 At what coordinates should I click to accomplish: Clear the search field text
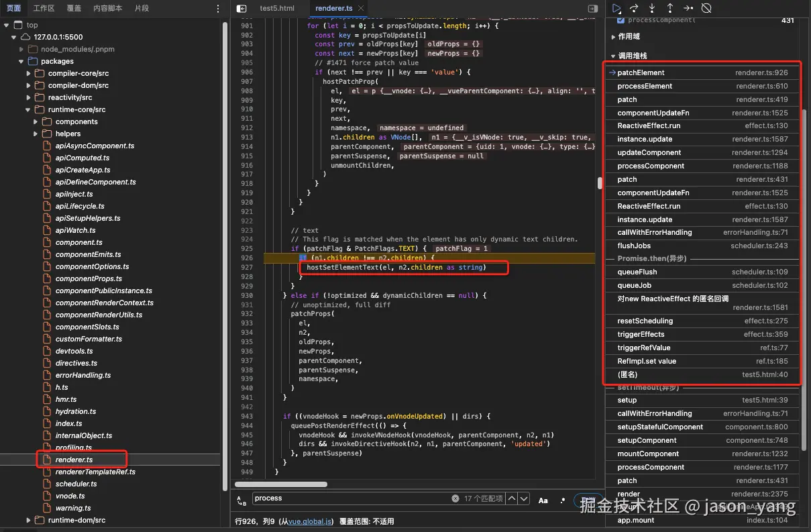pos(455,498)
